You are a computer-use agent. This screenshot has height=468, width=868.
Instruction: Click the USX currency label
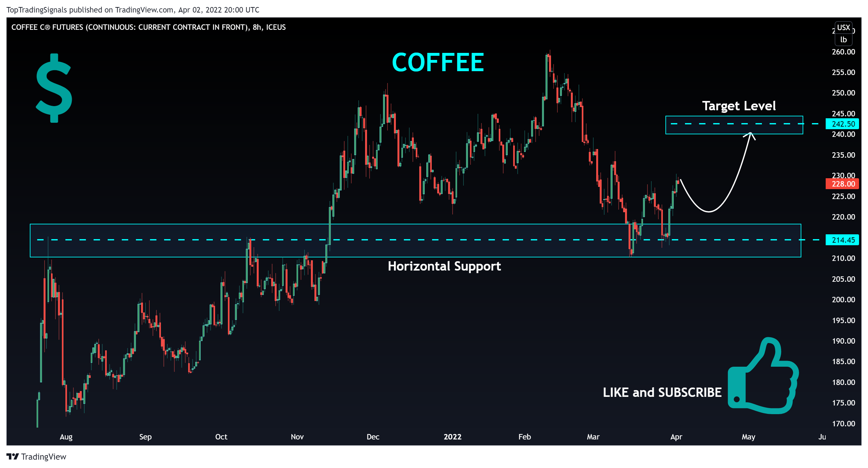[x=843, y=27]
